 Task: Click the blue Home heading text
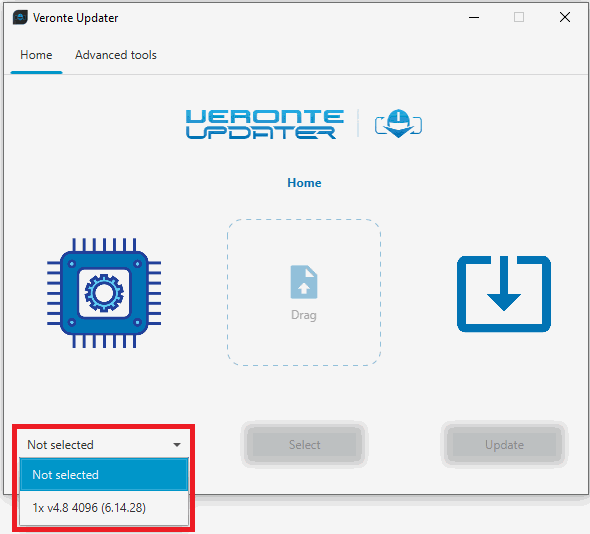[x=304, y=183]
